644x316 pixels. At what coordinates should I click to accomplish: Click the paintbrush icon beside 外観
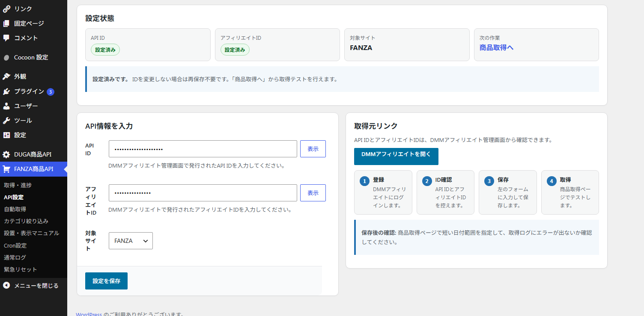6,76
